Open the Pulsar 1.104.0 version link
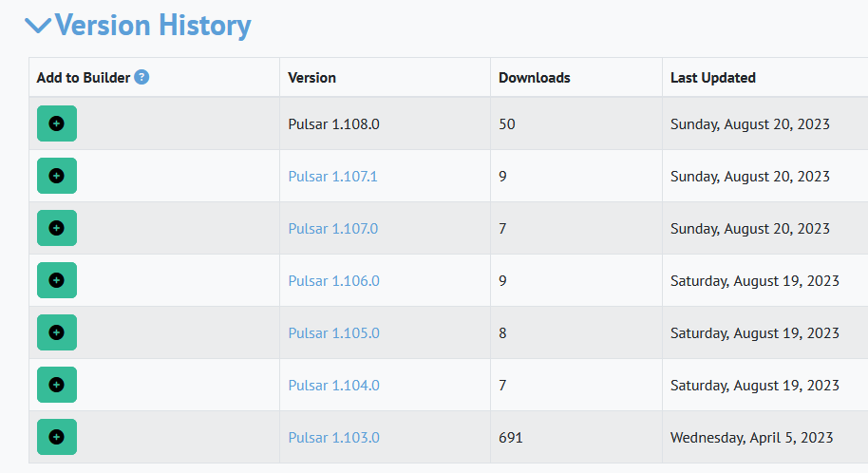The width and height of the screenshot is (868, 473). pyautogui.click(x=333, y=386)
